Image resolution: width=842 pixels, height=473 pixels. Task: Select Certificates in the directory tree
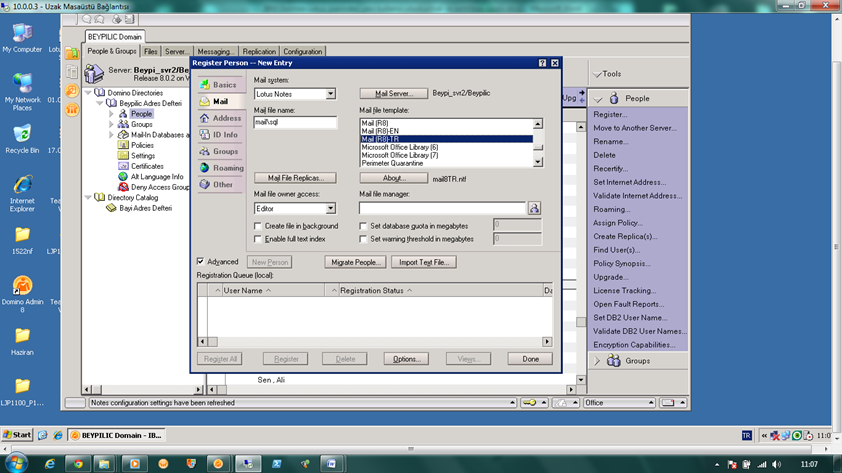(147, 166)
